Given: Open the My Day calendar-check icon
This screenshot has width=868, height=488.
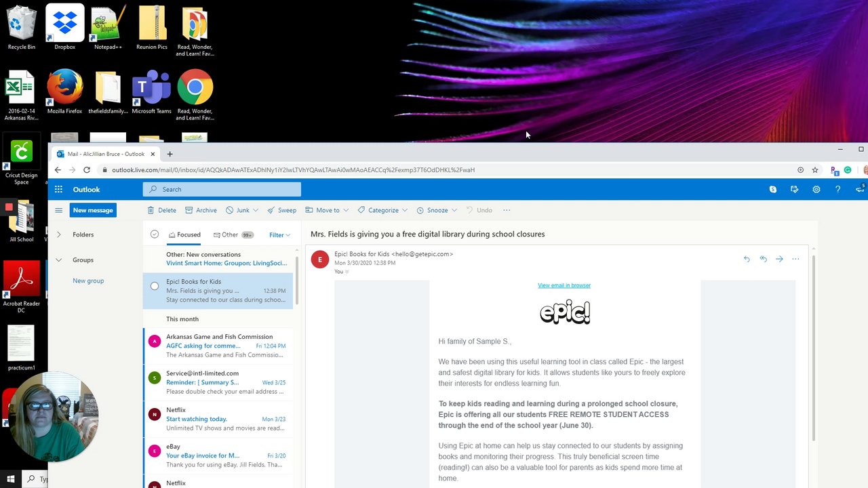Looking at the screenshot, I should [794, 190].
